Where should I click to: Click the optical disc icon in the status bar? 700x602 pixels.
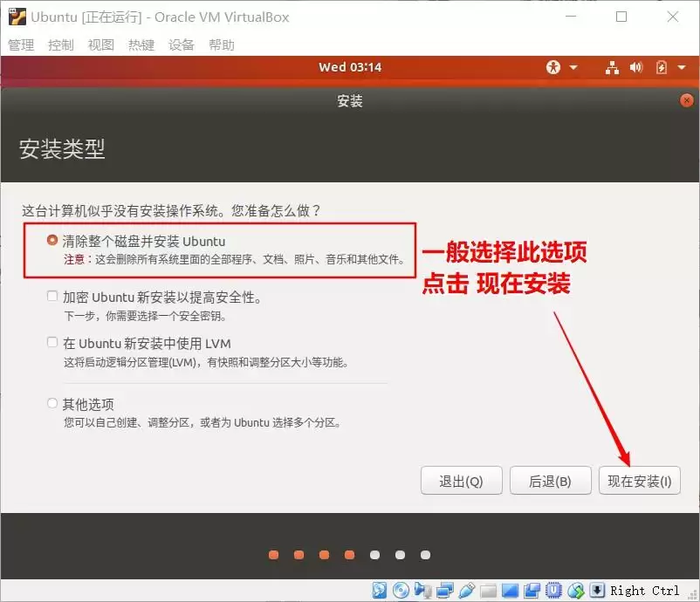click(400, 591)
